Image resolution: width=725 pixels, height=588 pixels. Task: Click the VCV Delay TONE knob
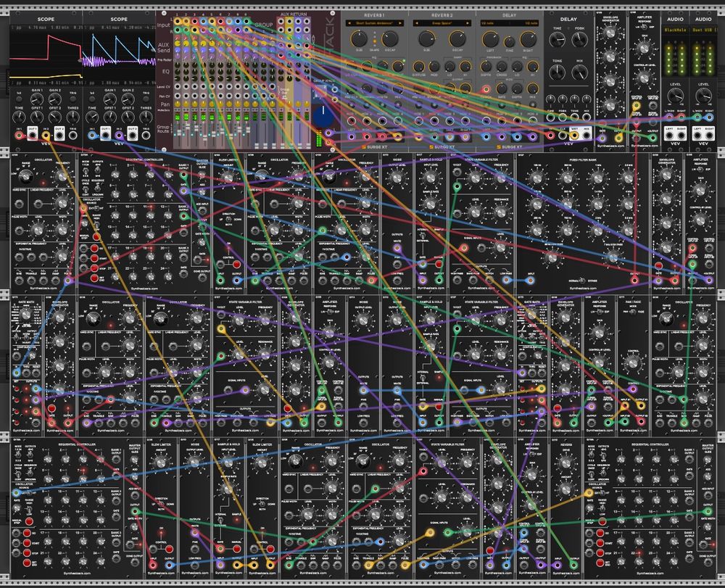coord(557,72)
